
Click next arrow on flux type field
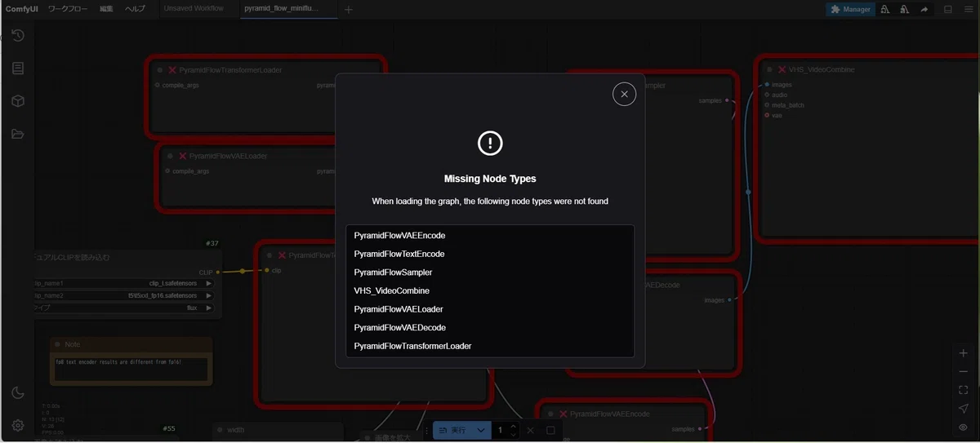click(x=209, y=308)
